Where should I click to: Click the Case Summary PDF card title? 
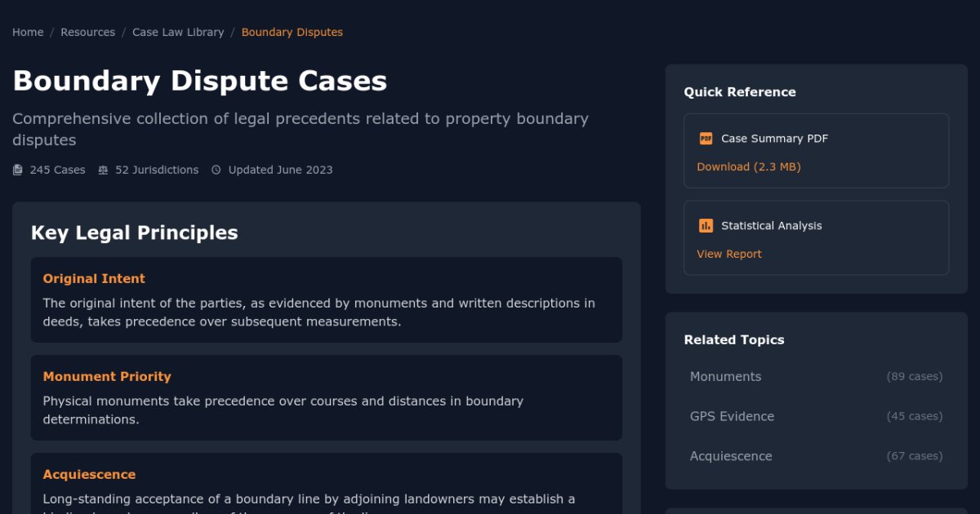(x=774, y=139)
